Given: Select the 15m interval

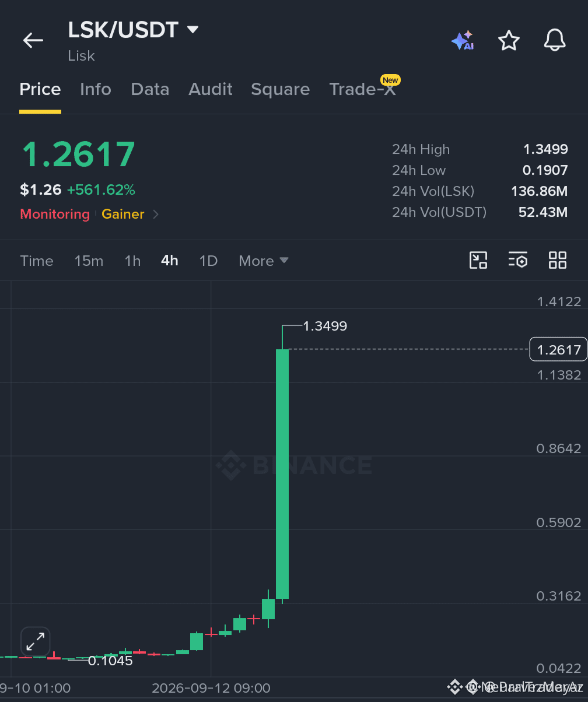Looking at the screenshot, I should (x=89, y=261).
